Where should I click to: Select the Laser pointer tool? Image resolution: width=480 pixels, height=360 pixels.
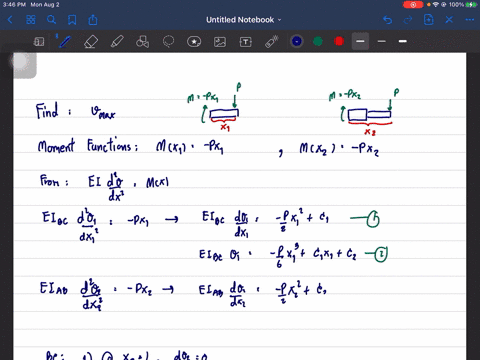click(x=272, y=42)
